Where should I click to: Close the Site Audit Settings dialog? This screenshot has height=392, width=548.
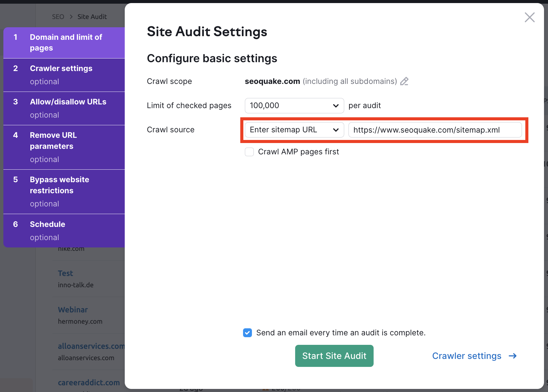(x=530, y=17)
